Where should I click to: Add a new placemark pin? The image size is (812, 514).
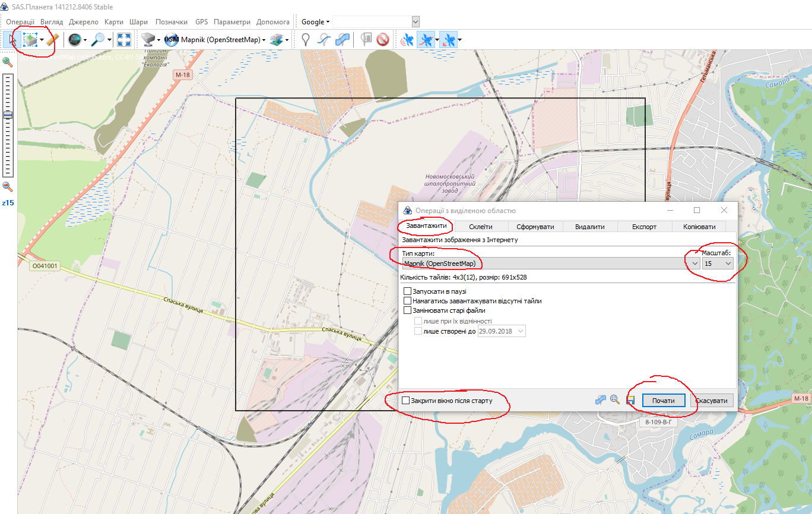(305, 40)
